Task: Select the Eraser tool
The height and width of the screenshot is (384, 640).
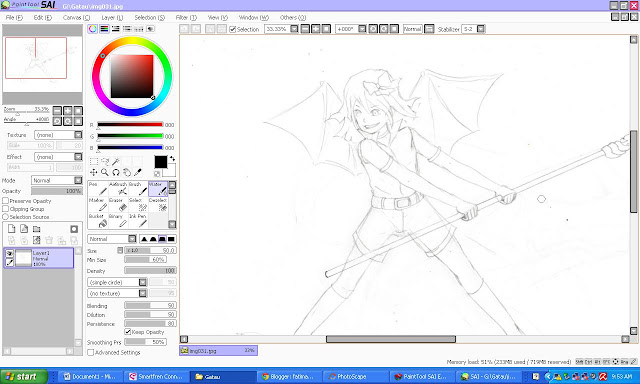Action: tap(118, 204)
